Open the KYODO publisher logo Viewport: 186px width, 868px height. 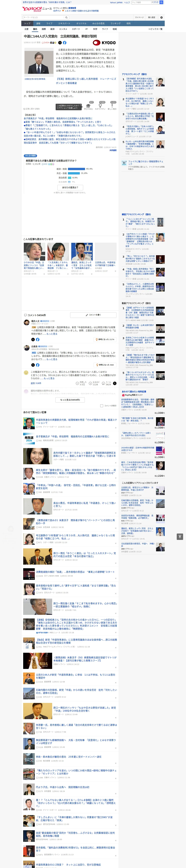pos(104,43)
